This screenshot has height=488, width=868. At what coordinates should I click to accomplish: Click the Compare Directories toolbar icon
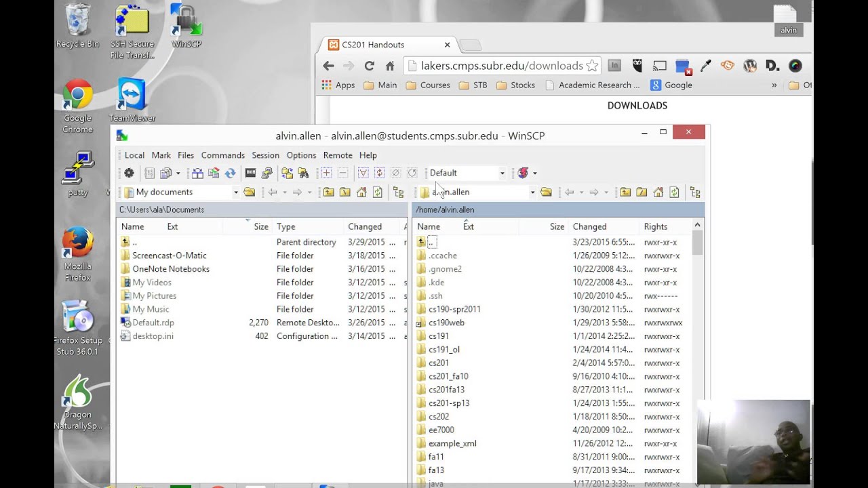tap(197, 173)
